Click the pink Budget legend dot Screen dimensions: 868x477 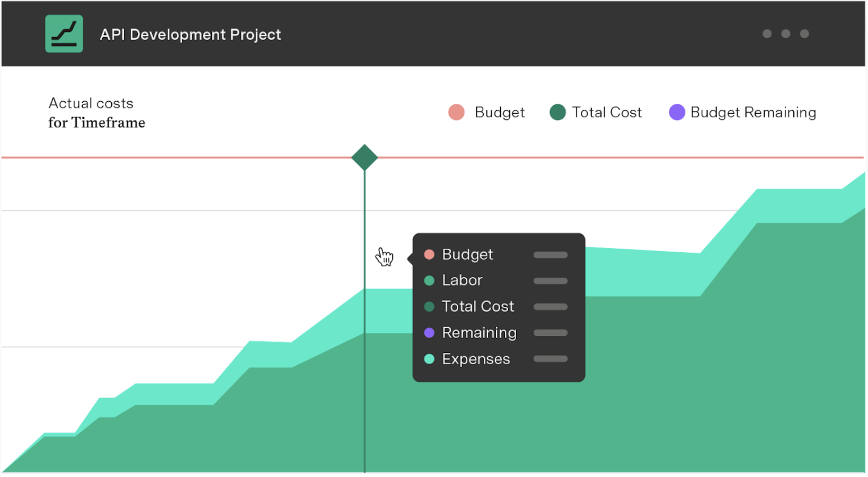pyautogui.click(x=456, y=112)
